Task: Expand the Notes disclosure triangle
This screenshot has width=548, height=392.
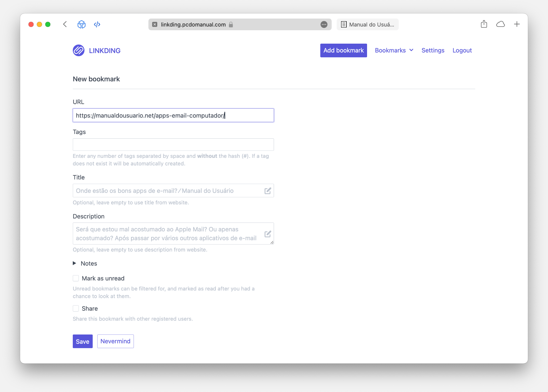Action: coord(74,263)
